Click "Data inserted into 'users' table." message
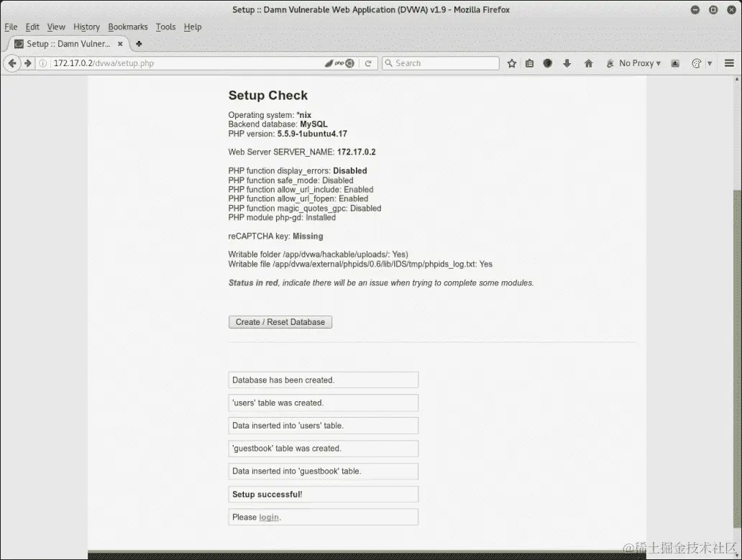This screenshot has height=560, width=742. click(x=324, y=426)
